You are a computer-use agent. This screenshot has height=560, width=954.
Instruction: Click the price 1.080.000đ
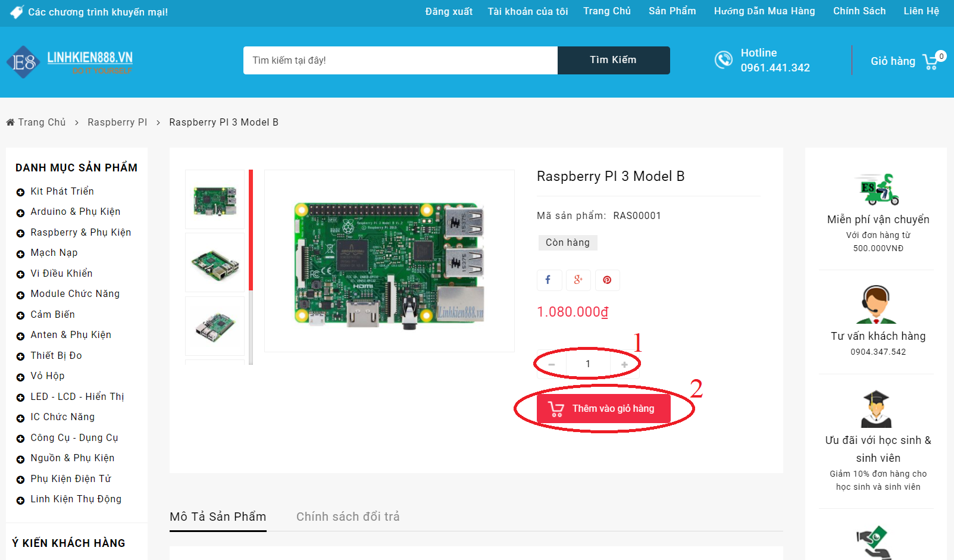pyautogui.click(x=573, y=312)
